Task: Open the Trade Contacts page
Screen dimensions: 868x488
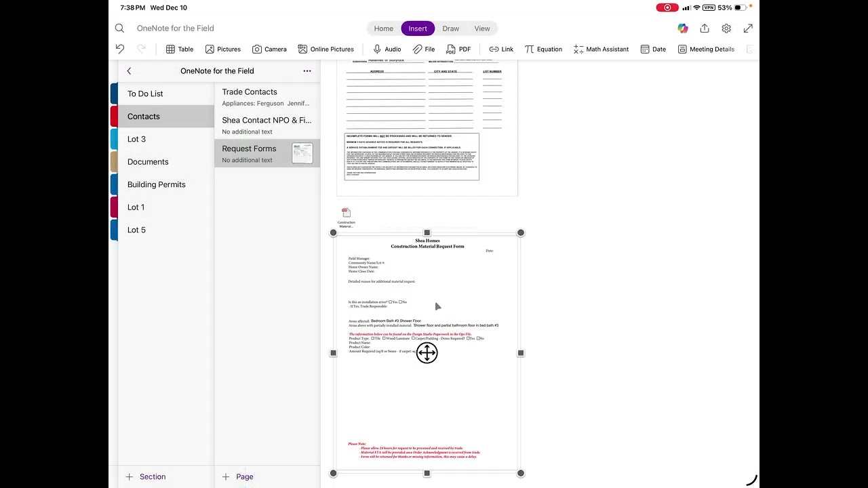Action: coord(267,97)
